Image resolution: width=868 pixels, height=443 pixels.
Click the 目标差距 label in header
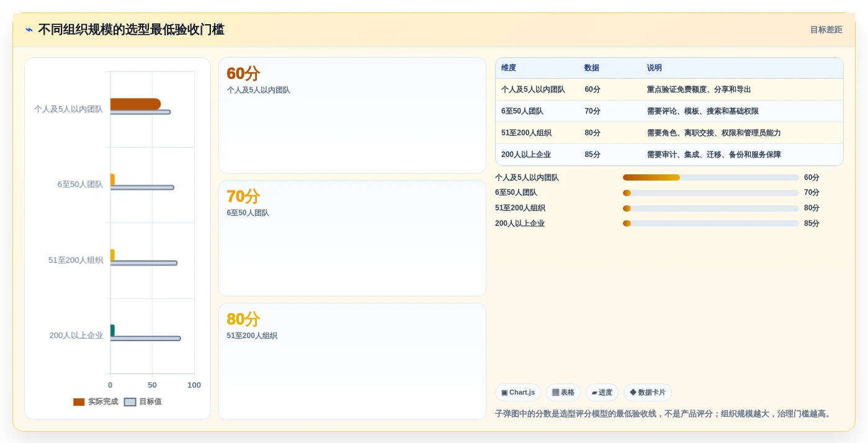(x=826, y=30)
